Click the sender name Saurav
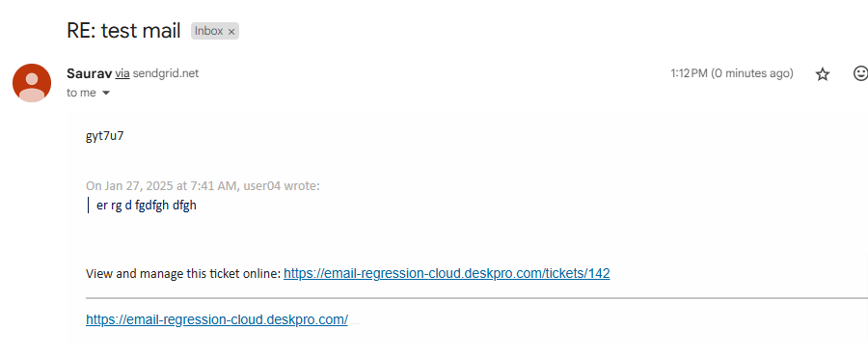 click(x=90, y=73)
